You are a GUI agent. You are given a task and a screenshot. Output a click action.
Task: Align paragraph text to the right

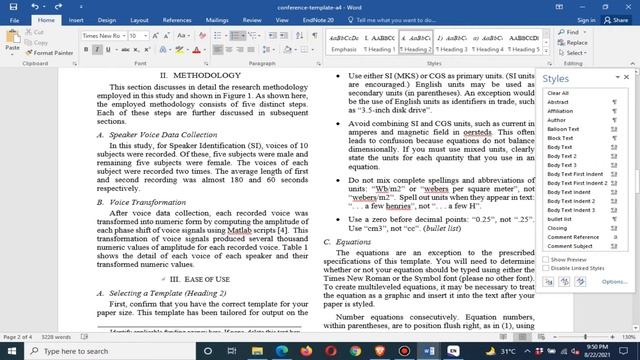click(240, 50)
